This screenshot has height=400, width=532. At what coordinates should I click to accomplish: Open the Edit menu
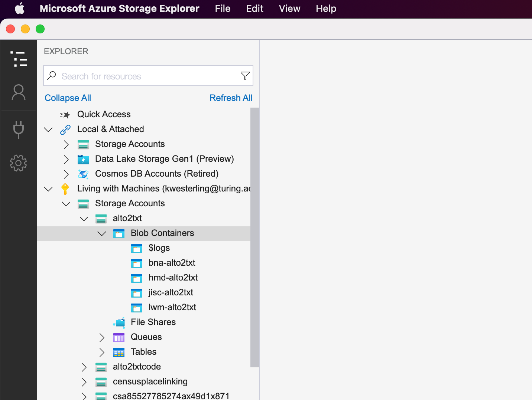pyautogui.click(x=254, y=9)
